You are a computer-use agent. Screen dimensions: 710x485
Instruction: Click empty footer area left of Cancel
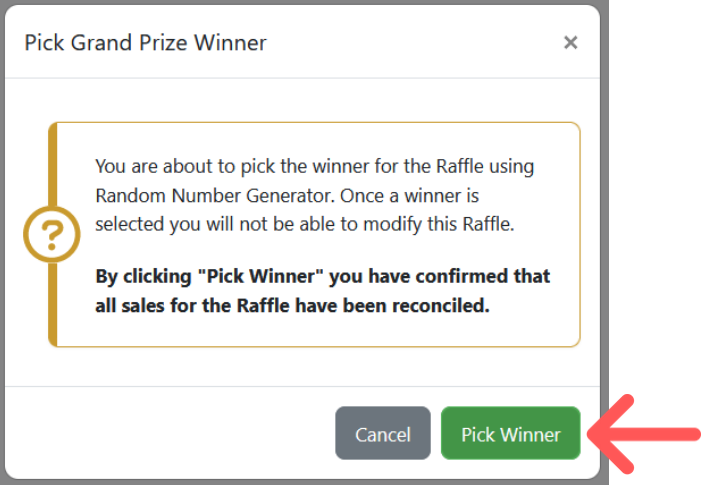[170, 433]
